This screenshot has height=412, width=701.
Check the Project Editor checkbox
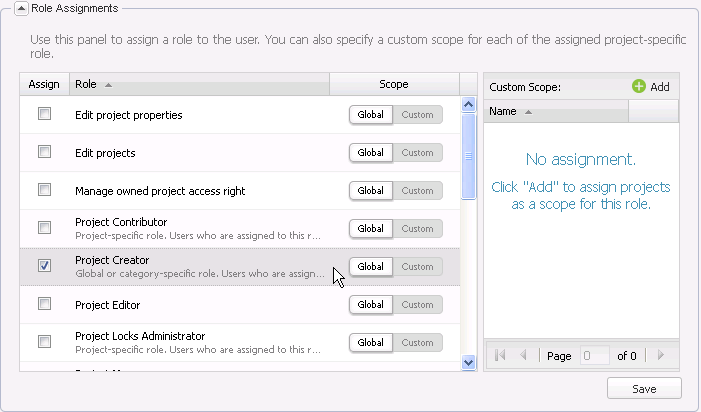pyautogui.click(x=44, y=304)
